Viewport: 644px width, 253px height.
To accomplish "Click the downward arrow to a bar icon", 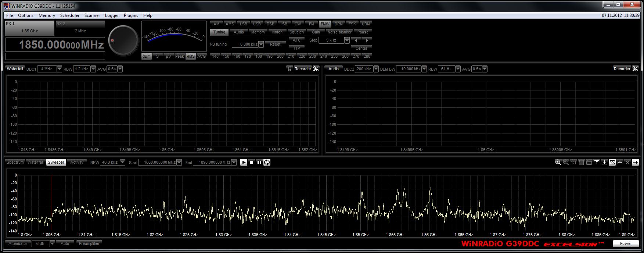I will [604, 162].
